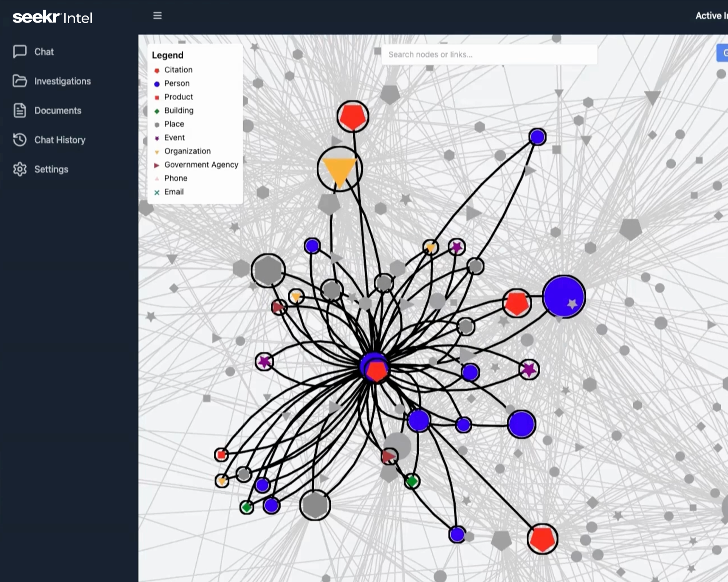Screen dimensions: 728x582
Task: Click the Building green legend swatch
Action: point(157,111)
